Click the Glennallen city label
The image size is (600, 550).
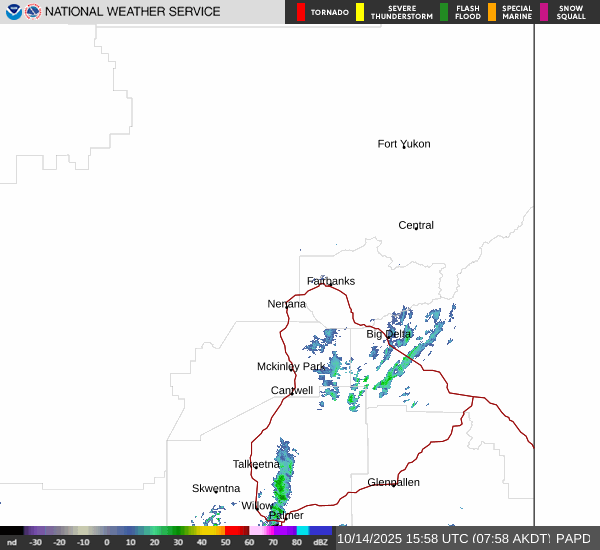click(393, 482)
